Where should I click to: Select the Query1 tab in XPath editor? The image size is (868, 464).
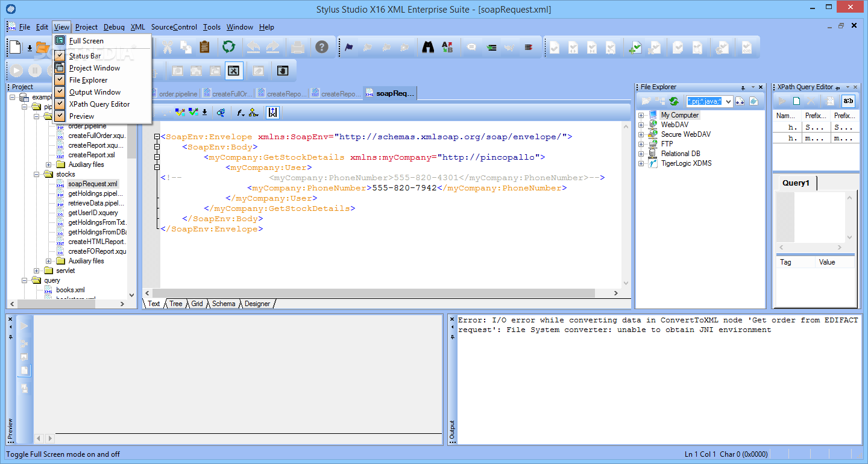(796, 183)
